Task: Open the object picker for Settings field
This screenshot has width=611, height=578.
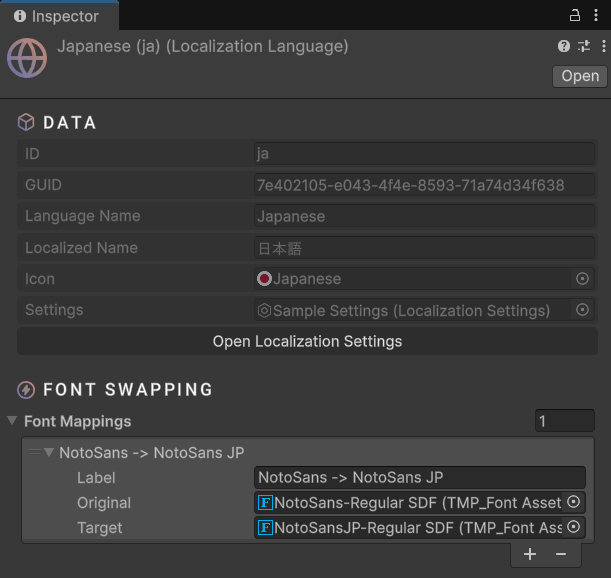Action: (x=582, y=310)
